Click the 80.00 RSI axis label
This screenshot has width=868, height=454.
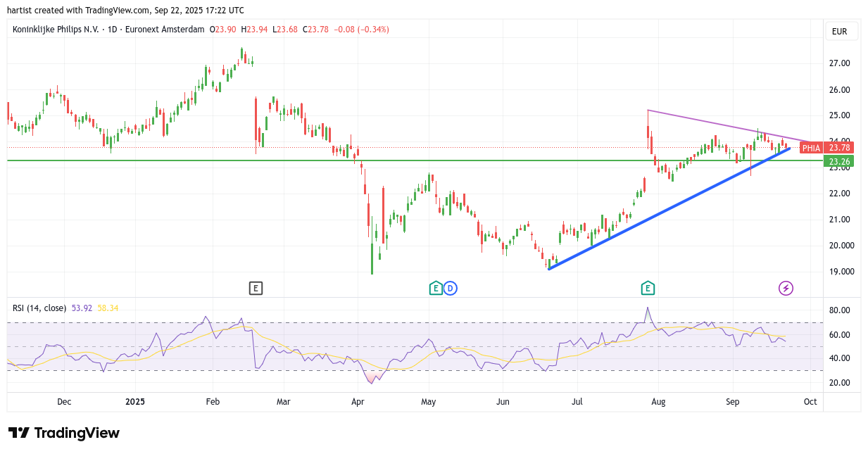[839, 310]
